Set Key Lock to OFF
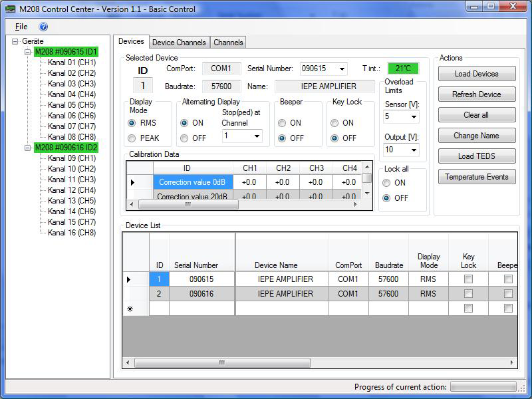Viewport: 532px width, 399px height. point(334,138)
